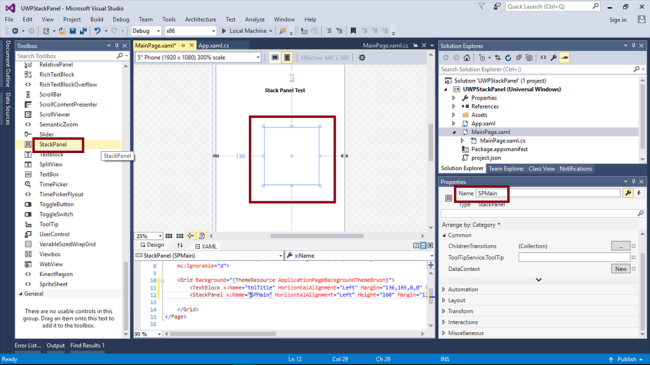This screenshot has width=650, height=365.
Task: Toggle landscape orientation in designer
Action: click(x=275, y=58)
